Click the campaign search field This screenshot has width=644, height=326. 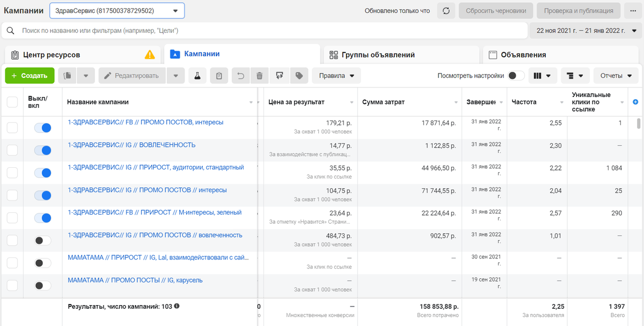265,31
